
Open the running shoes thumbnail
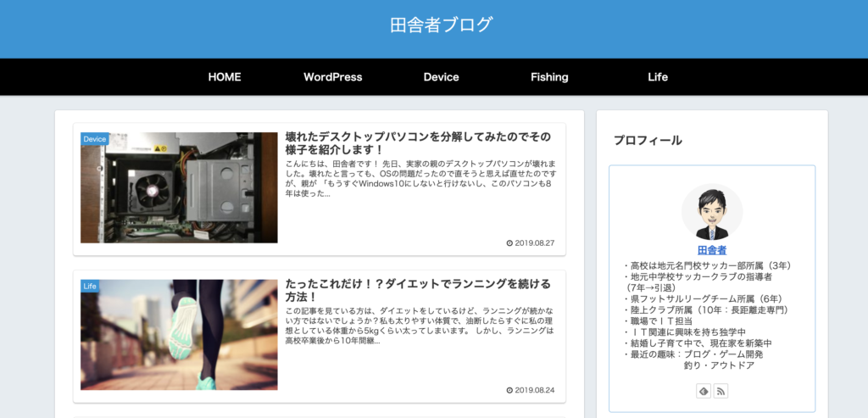click(179, 335)
